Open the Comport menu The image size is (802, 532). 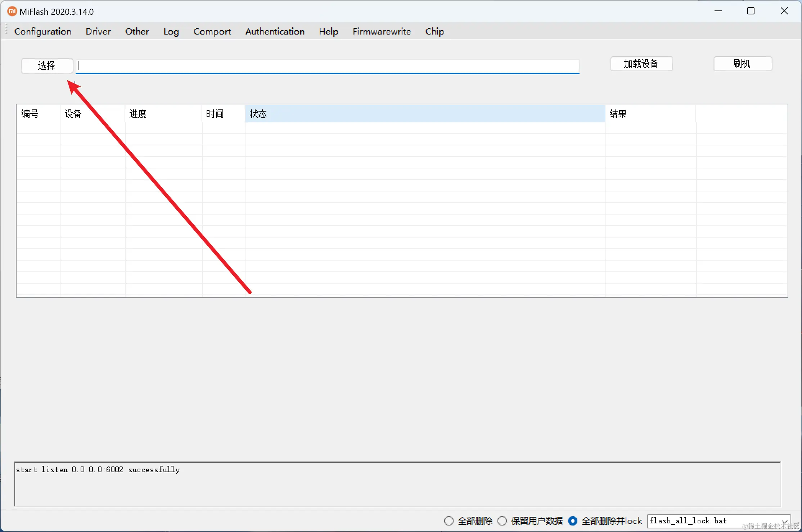pyautogui.click(x=212, y=32)
